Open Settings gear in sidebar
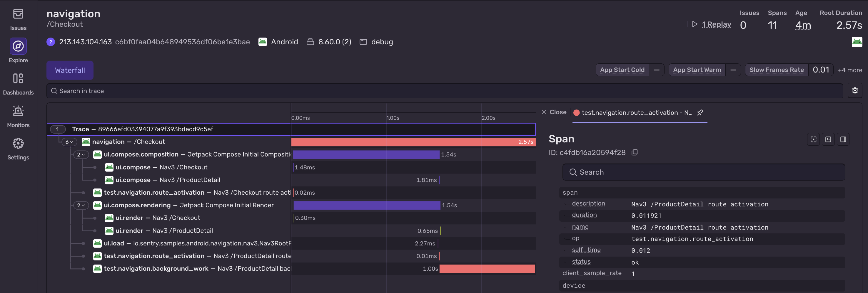 18,148
